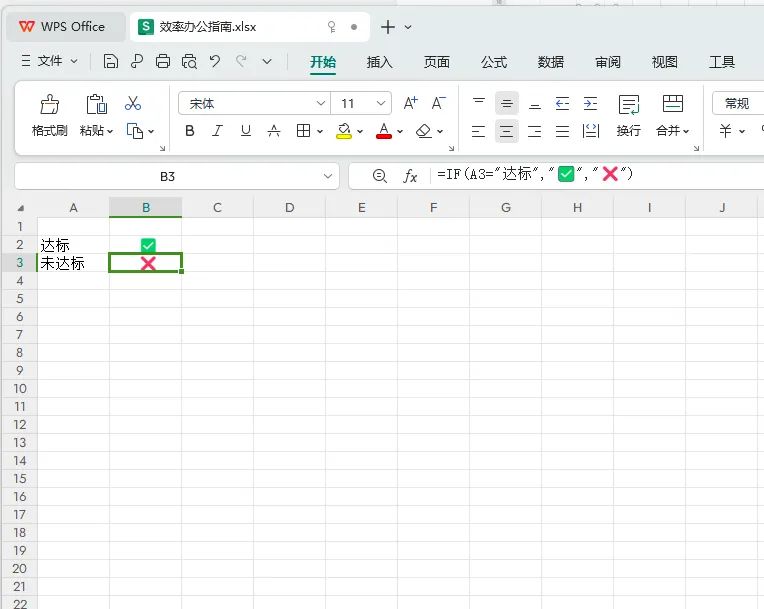Image resolution: width=764 pixels, height=609 pixels.
Task: Click the Decrease Indent icon
Action: click(x=562, y=103)
